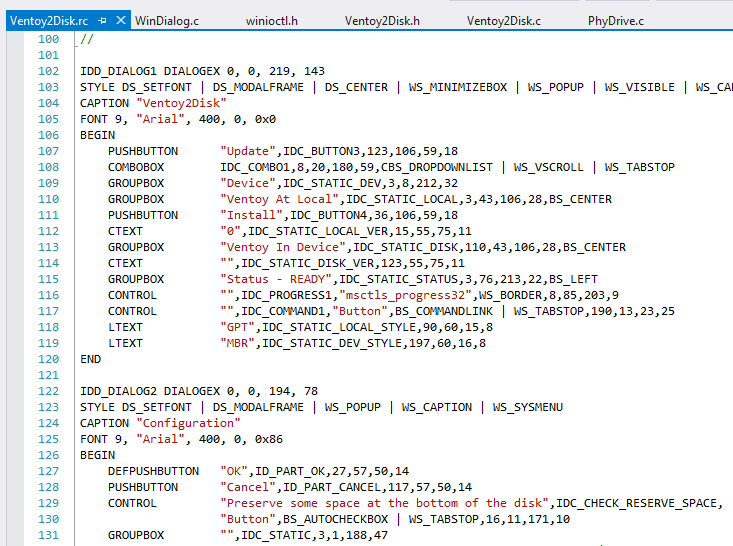Switch to the WinDialog.c tab
Viewport: 733px width, 546px height.
167,21
